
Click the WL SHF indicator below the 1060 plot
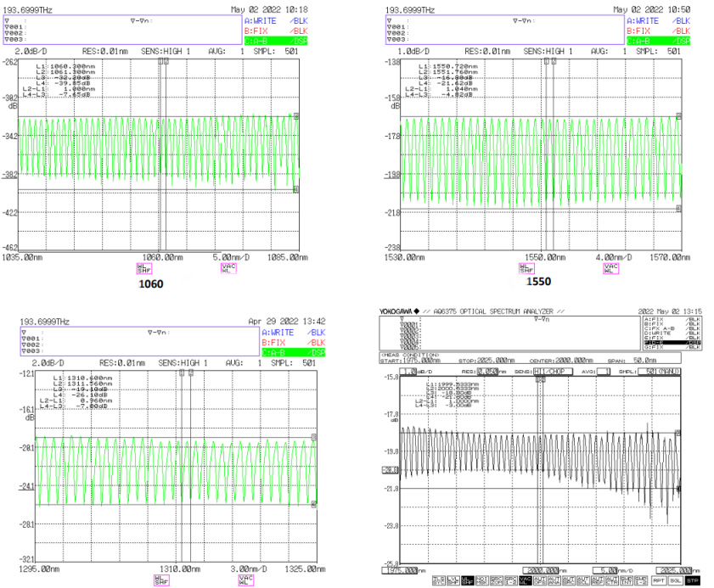click(x=132, y=268)
